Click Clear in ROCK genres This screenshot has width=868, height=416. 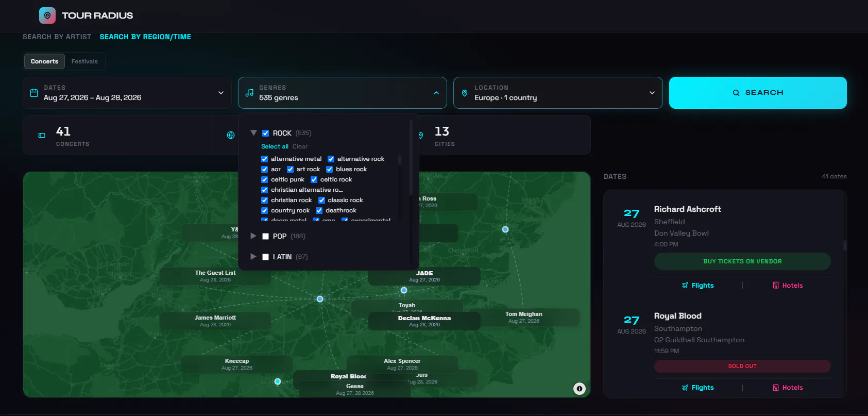(x=300, y=146)
